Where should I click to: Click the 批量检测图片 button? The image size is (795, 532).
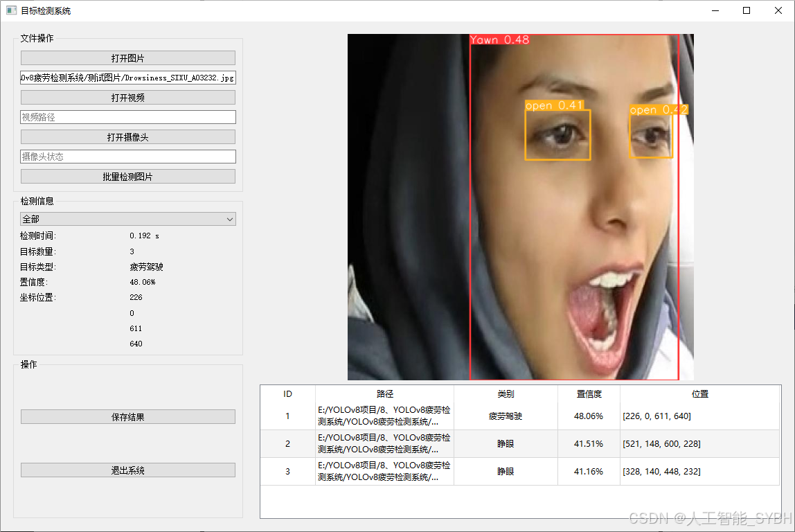pyautogui.click(x=127, y=177)
